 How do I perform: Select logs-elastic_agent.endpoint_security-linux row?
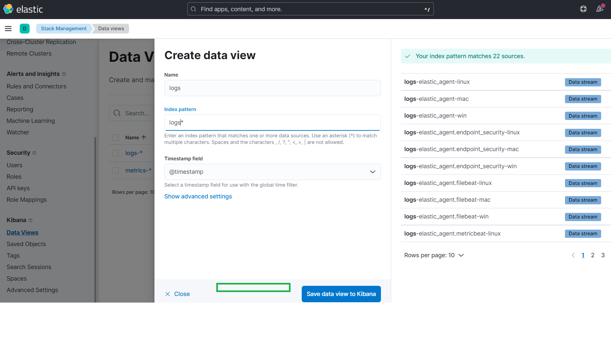click(x=506, y=132)
